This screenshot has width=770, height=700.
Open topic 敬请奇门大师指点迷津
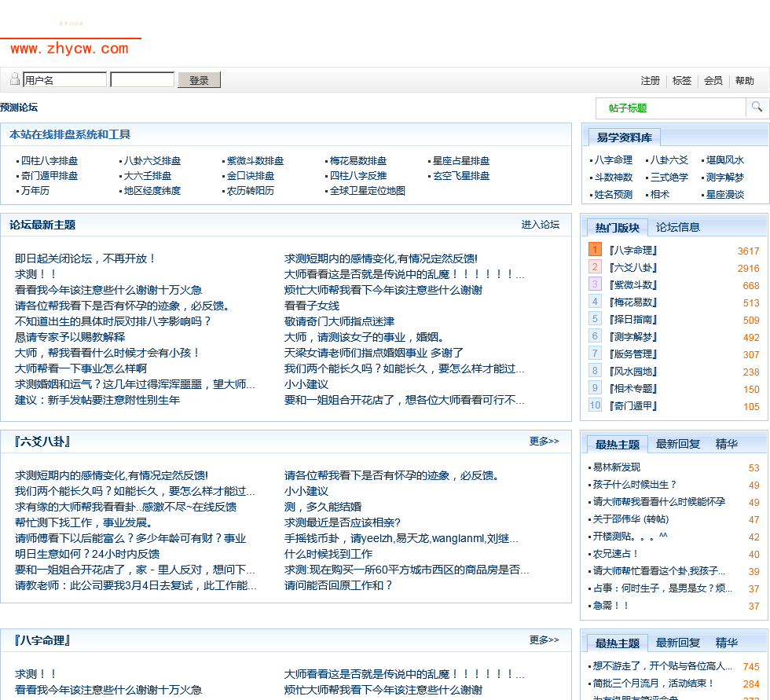tap(339, 321)
